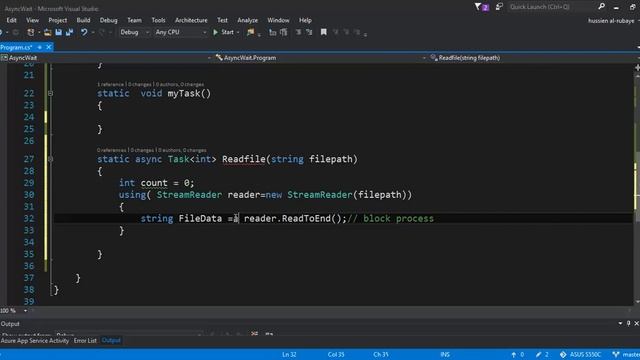Pin the Program.cs tab
Viewport: 640px width, 360px height.
pos(40,47)
